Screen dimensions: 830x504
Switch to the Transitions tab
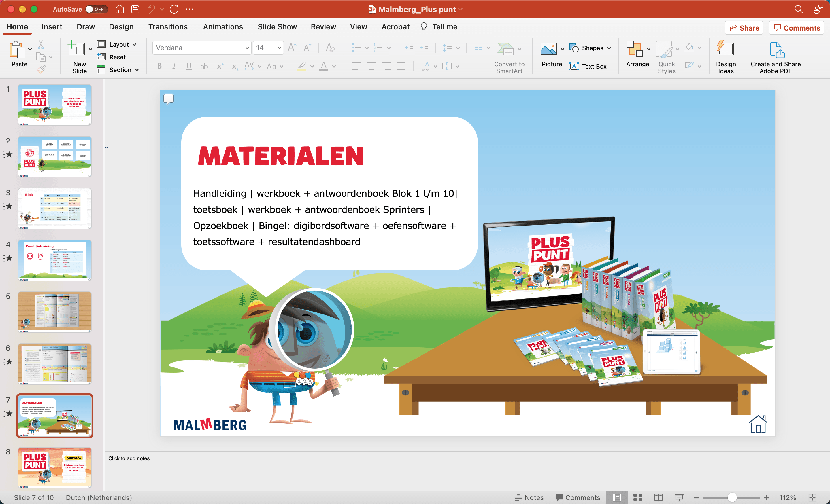tap(168, 26)
